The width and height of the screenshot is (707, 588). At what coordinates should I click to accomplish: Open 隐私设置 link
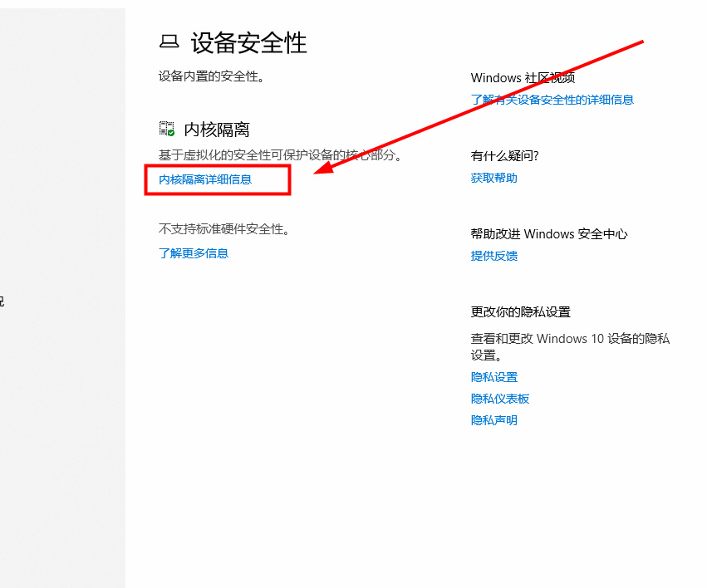tap(493, 376)
